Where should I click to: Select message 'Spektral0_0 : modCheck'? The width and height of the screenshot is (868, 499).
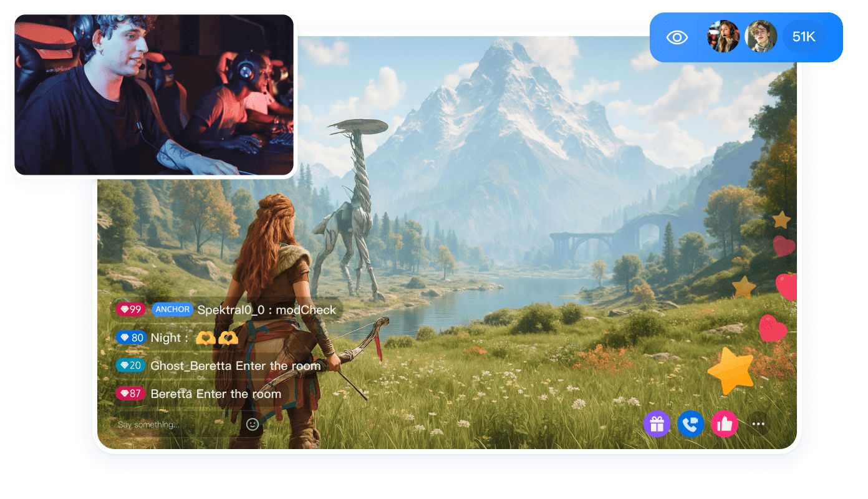[267, 309]
